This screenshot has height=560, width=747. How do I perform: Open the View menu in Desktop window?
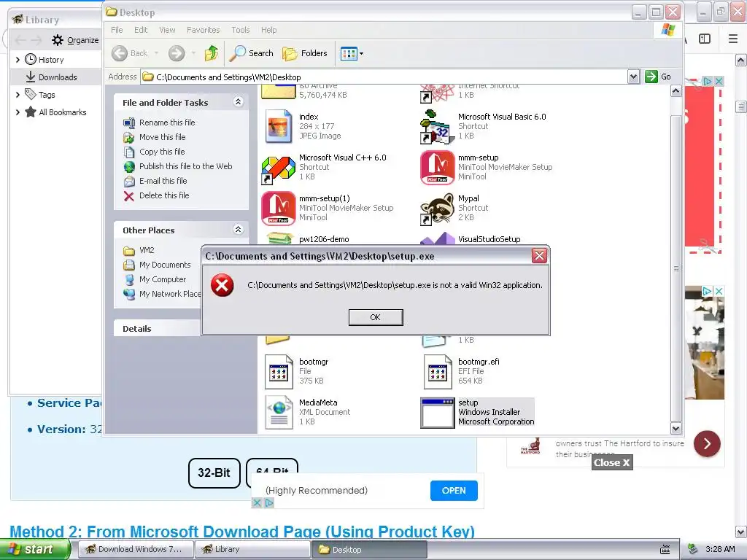[167, 30]
